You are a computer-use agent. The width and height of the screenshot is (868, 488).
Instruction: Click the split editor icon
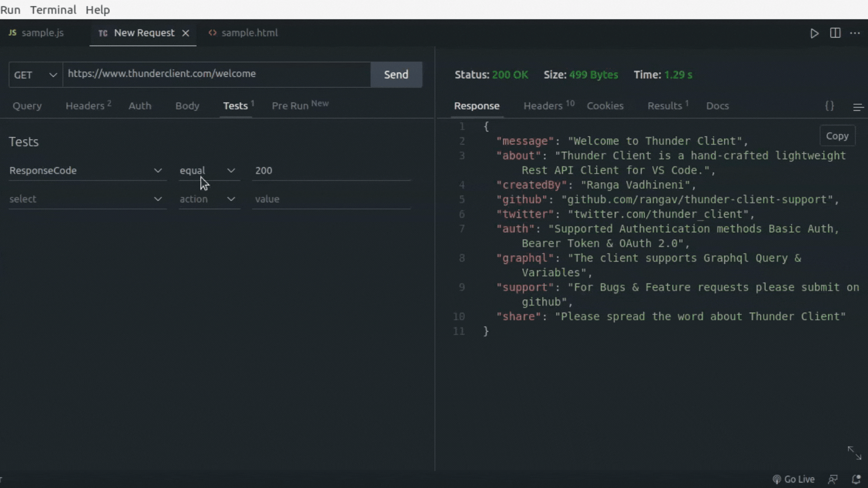click(x=835, y=33)
